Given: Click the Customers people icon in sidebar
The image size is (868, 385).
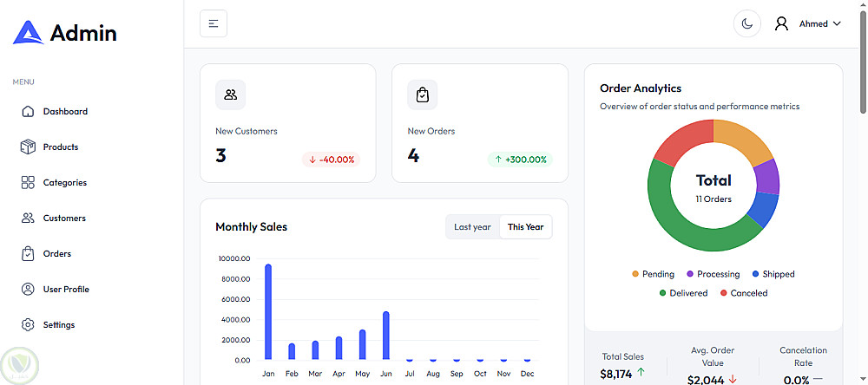Looking at the screenshot, I should pos(28,219).
